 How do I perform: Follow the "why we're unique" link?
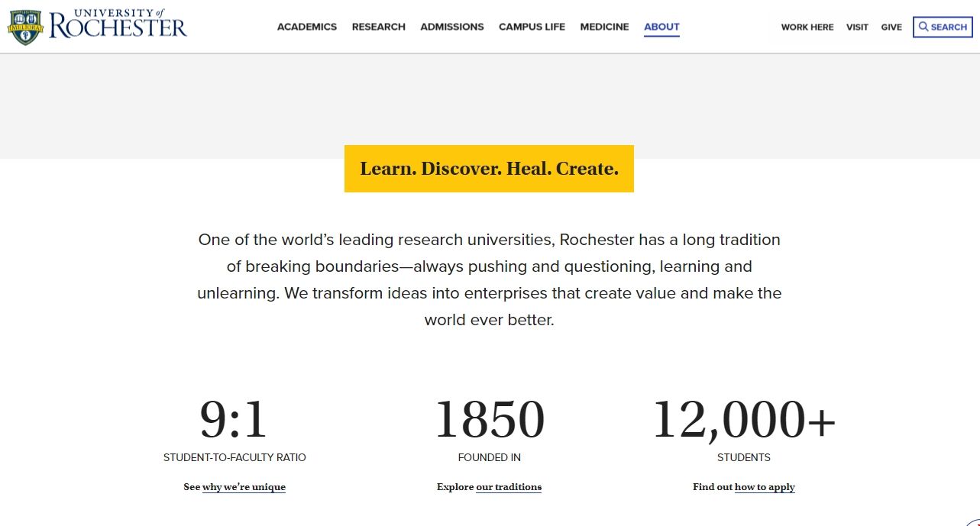[244, 487]
